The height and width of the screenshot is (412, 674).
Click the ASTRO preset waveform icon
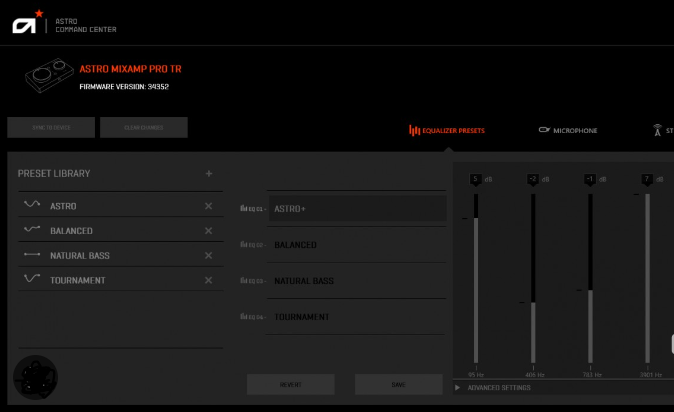coord(32,204)
